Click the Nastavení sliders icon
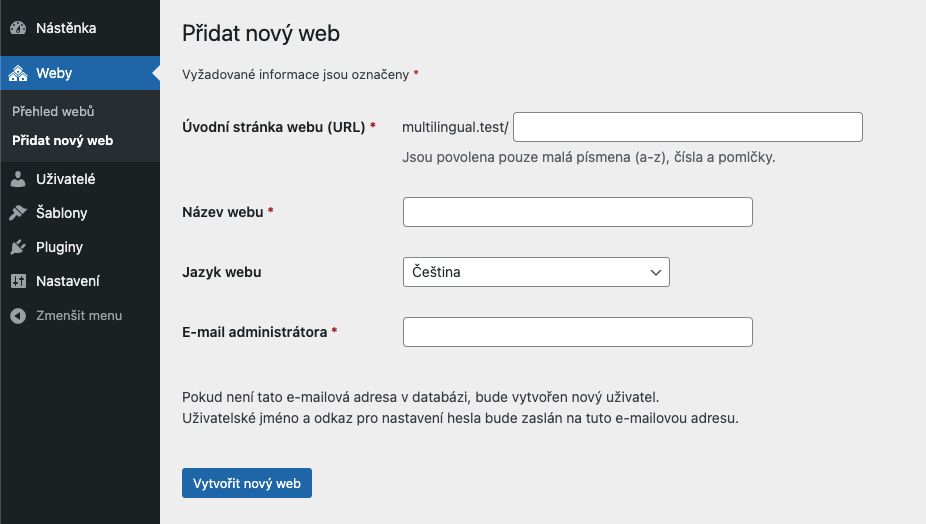 pyautogui.click(x=18, y=281)
